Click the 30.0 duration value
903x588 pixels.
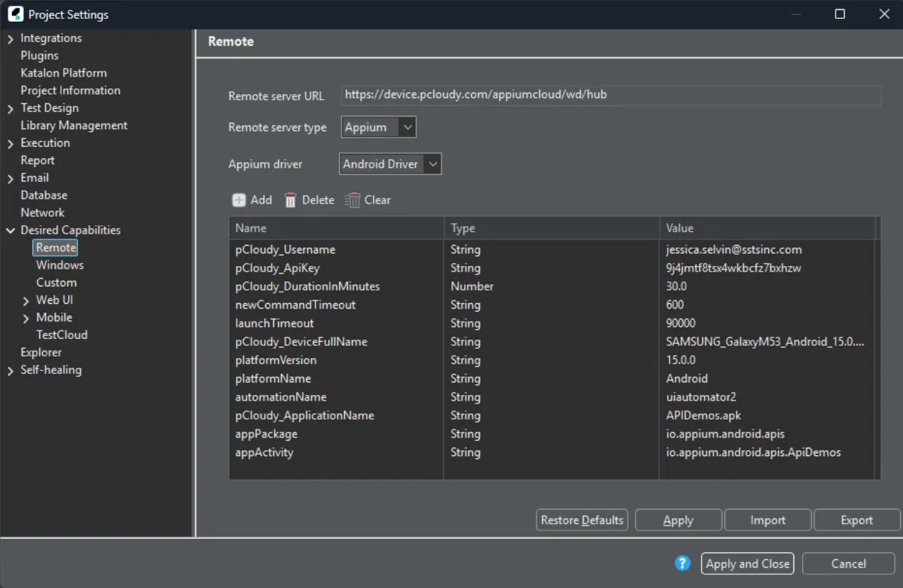click(x=676, y=286)
